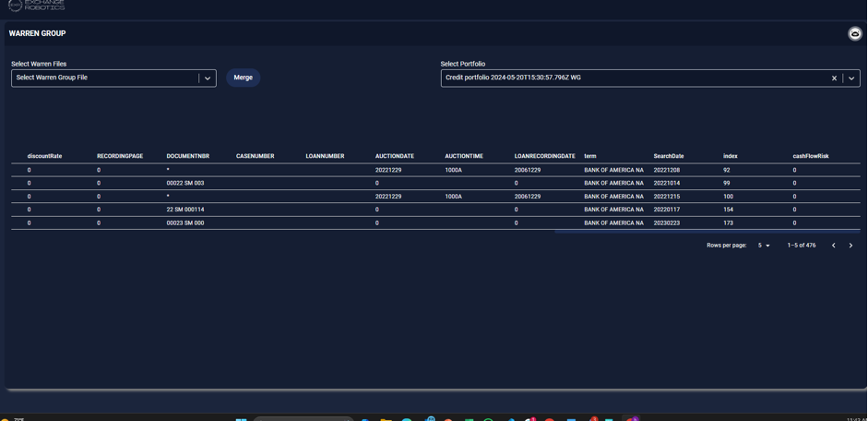Open the Windows Start menu
Image resolution: width=868 pixels, height=421 pixels.
tap(241, 418)
